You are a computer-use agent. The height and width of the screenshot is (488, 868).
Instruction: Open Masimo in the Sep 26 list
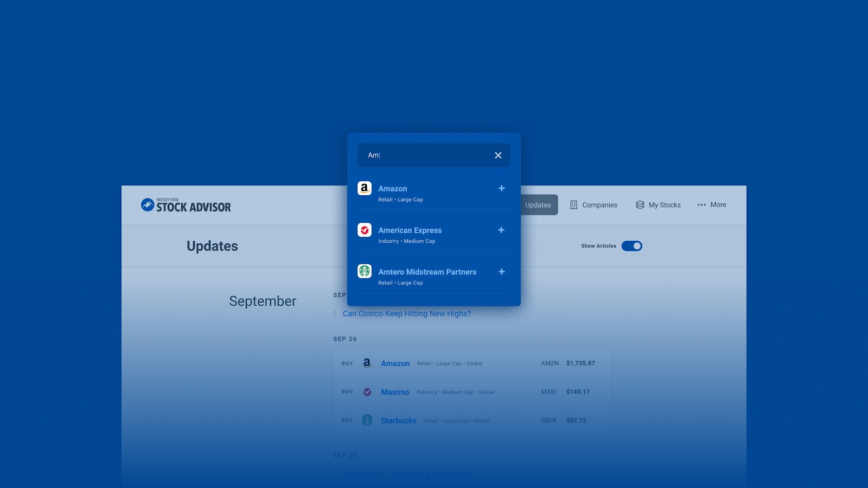point(395,392)
